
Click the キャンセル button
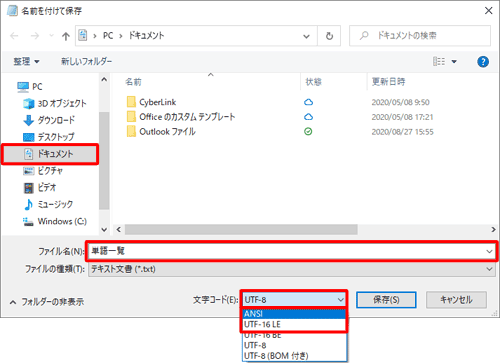tap(456, 300)
